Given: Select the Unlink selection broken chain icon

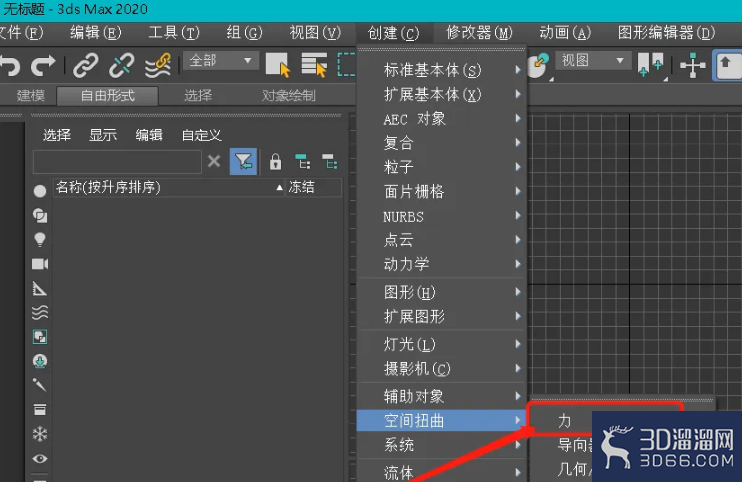Looking at the screenshot, I should coord(122,65).
